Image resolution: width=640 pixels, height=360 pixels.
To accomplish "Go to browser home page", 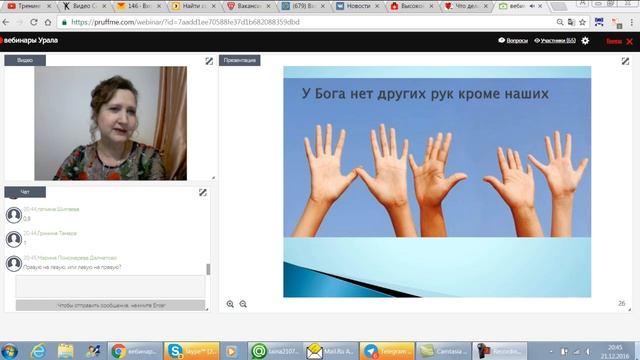I will pos(48,22).
